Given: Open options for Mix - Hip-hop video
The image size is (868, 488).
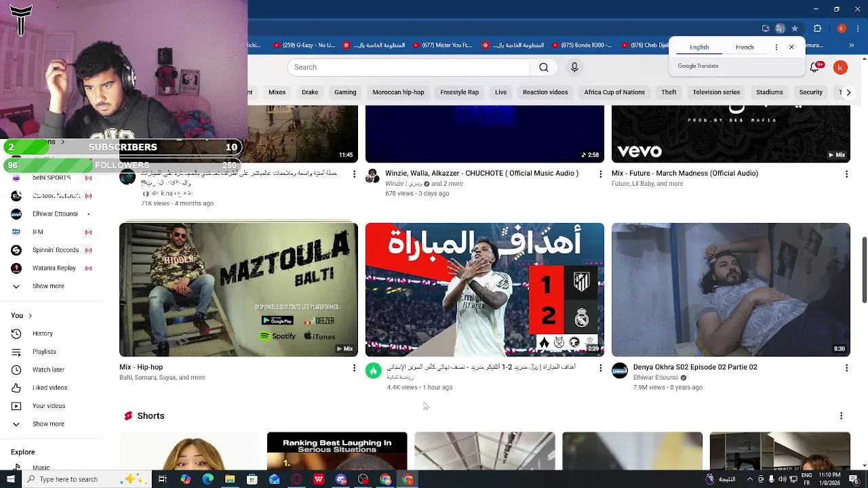Looking at the screenshot, I should click(354, 367).
